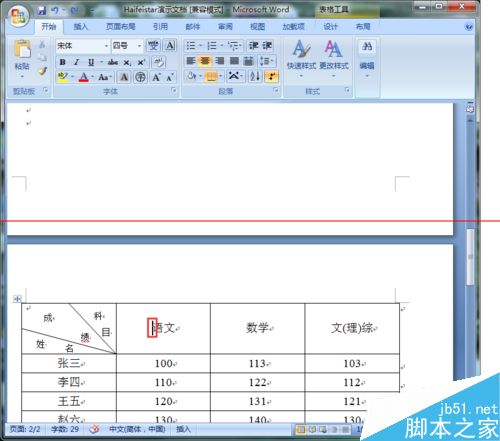The width and height of the screenshot is (500, 441).
Task: Open the 宋体 font name dropdown
Action: 106,46
